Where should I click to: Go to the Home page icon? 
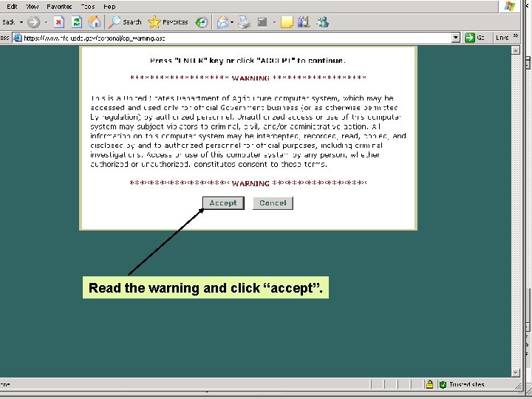95,22
